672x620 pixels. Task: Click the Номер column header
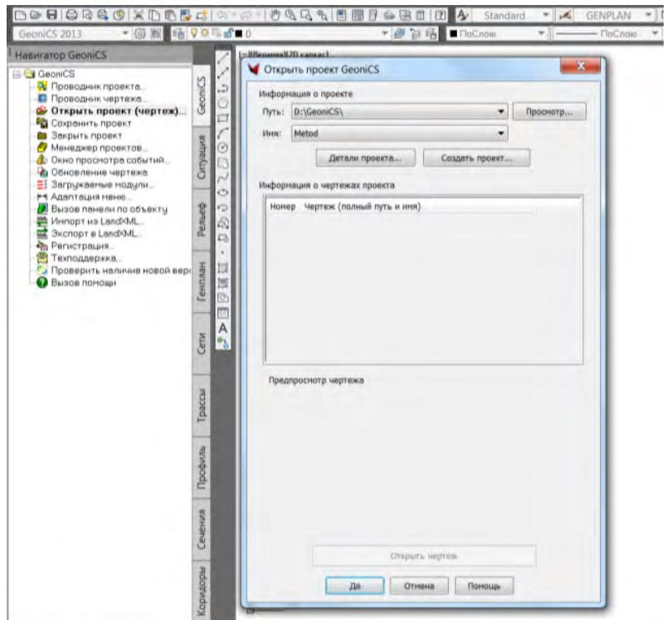(283, 207)
